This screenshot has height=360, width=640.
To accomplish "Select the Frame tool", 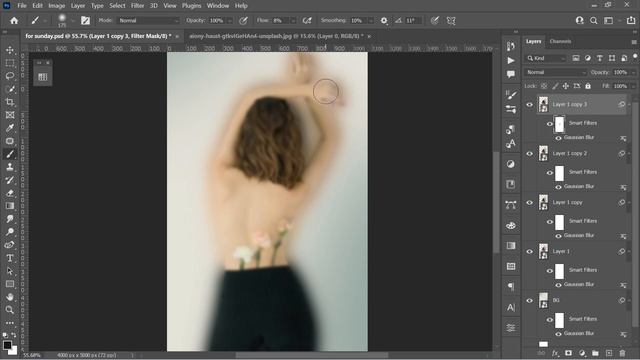I will pyautogui.click(x=10, y=115).
